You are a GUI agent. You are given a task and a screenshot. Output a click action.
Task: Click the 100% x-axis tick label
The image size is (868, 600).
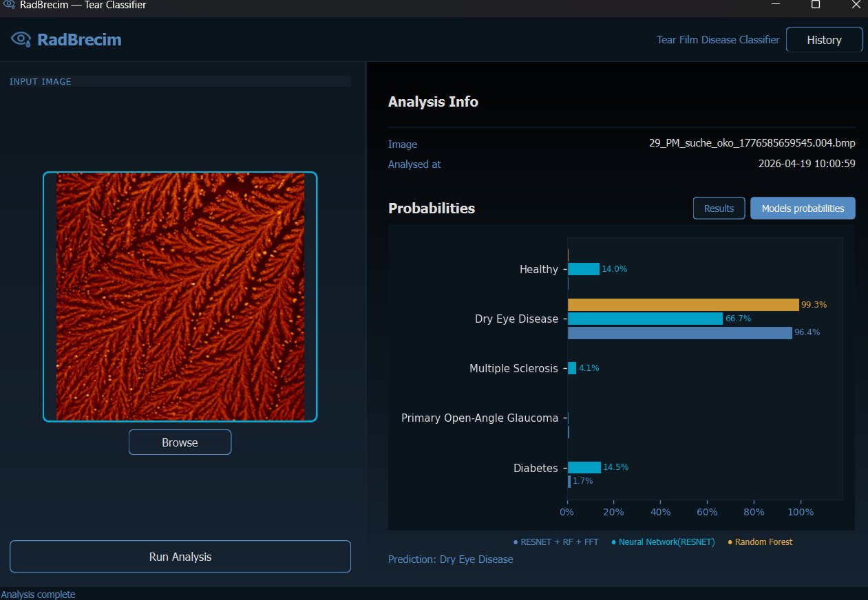pos(801,512)
